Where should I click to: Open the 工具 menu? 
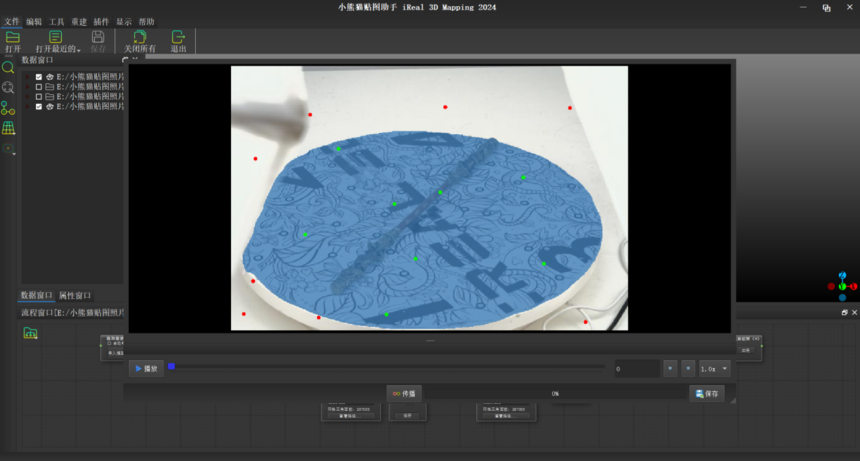tap(56, 22)
